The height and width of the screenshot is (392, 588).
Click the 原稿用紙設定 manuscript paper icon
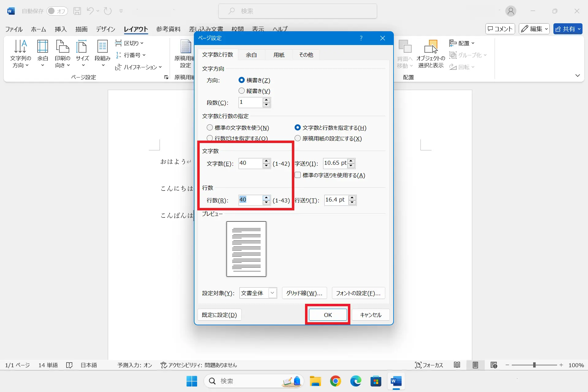185,54
